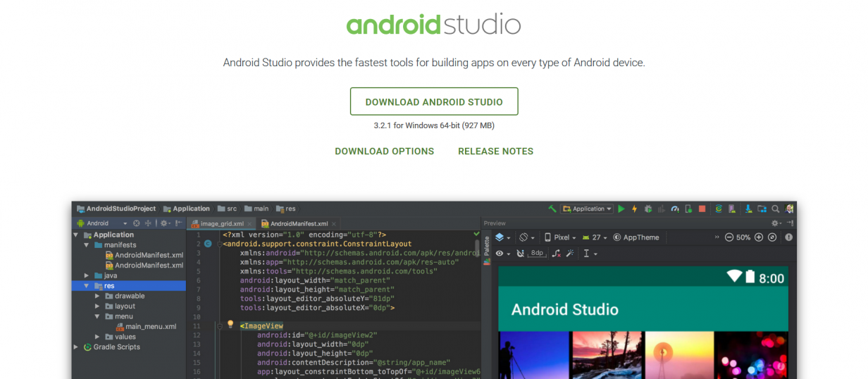868x379 pixels.
Task: Click the Collapse All icon in Project panel
Action: pos(148,223)
